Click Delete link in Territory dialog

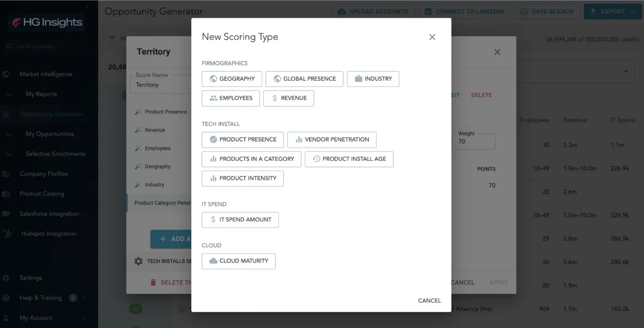pyautogui.click(x=481, y=95)
